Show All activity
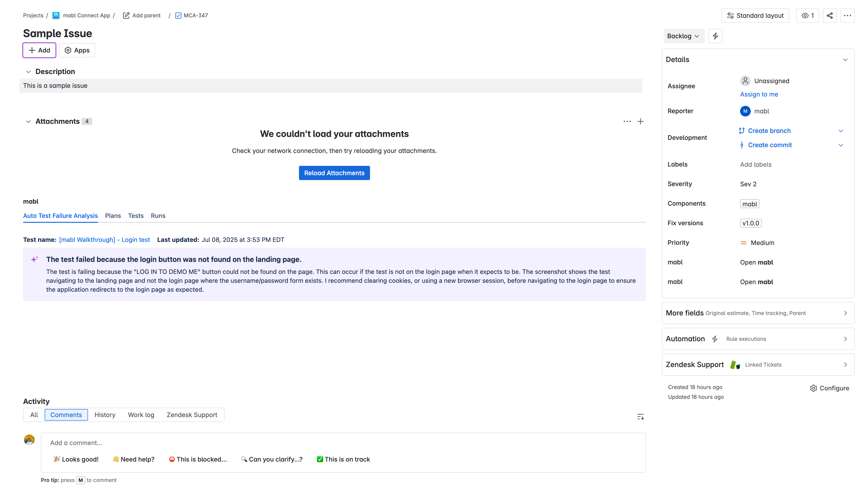 pos(34,415)
